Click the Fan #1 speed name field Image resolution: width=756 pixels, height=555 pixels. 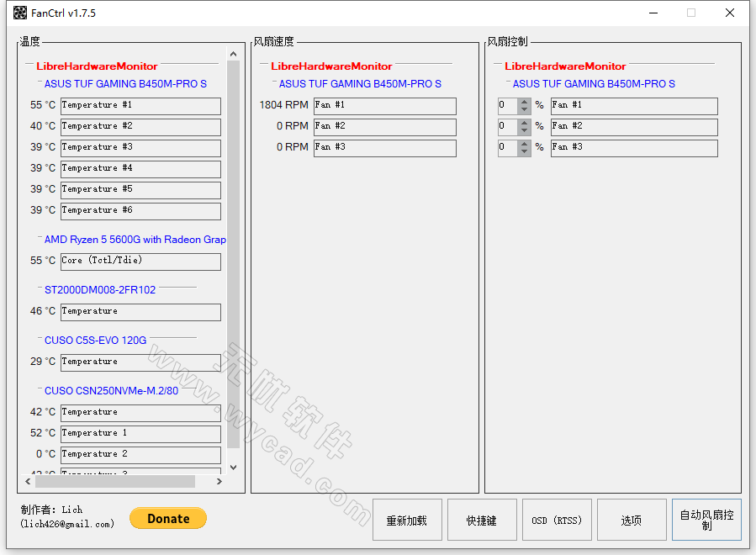pyautogui.click(x=384, y=106)
